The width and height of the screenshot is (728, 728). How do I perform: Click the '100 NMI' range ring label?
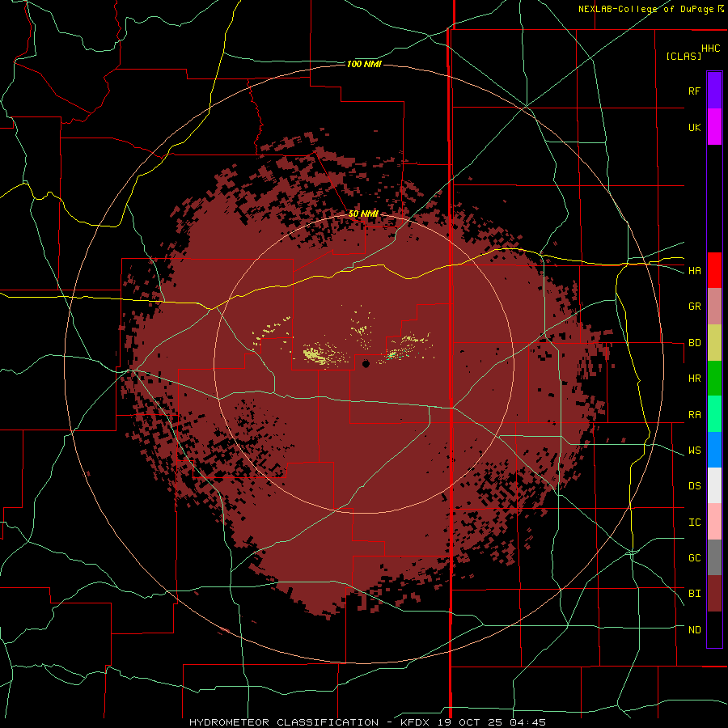pos(364,64)
